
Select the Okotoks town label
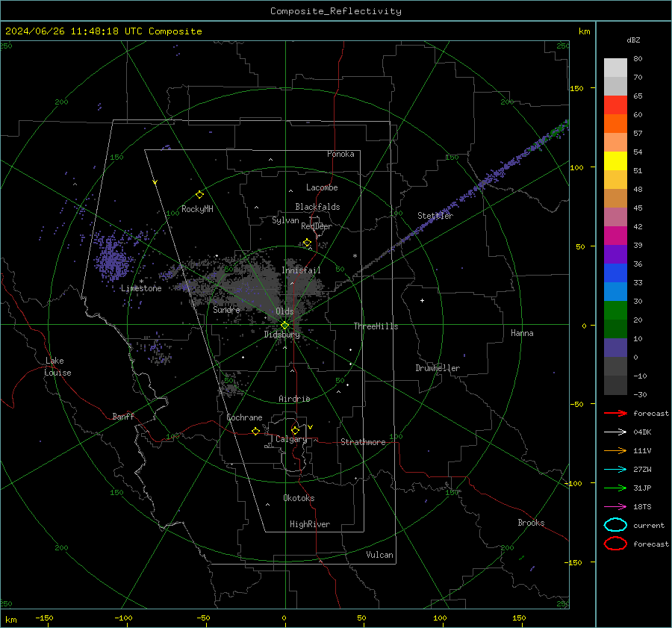[299, 498]
